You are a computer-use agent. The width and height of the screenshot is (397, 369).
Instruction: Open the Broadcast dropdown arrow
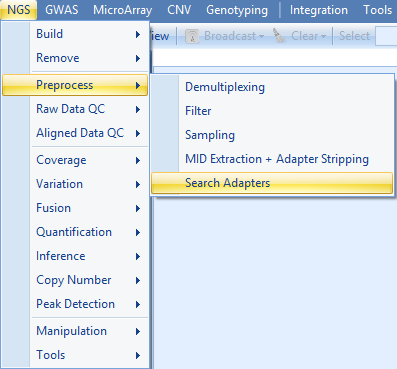coord(261,36)
